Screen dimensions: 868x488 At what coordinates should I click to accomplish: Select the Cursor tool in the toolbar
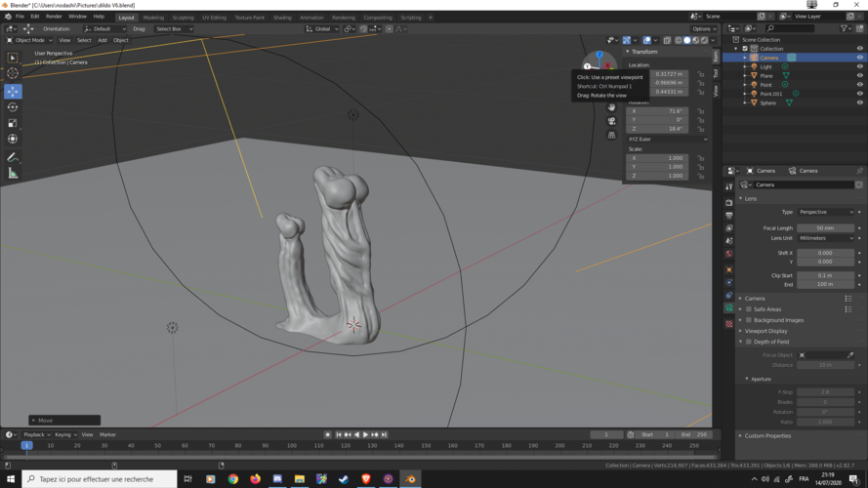coord(13,73)
